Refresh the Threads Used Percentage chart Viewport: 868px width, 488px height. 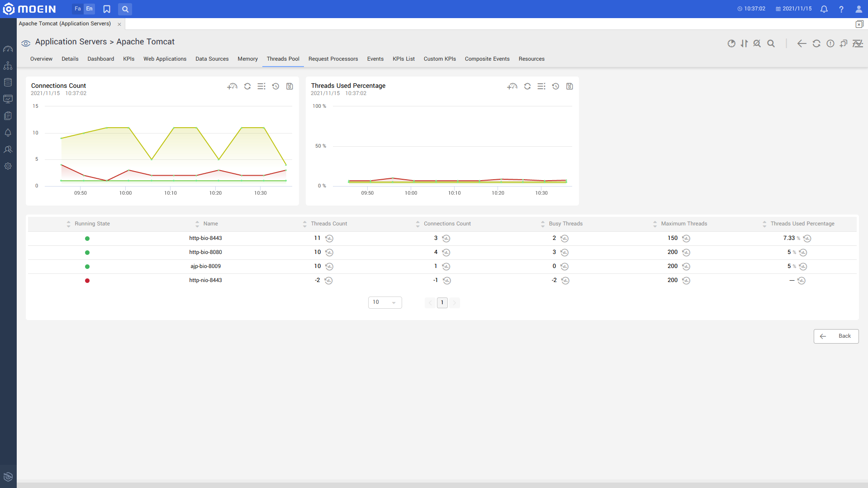pyautogui.click(x=527, y=86)
